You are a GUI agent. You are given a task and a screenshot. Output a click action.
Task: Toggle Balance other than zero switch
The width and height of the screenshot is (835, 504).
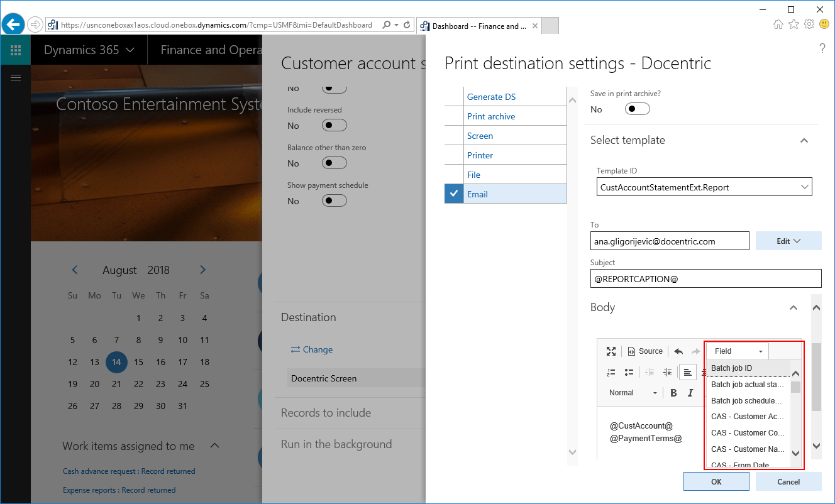(334, 163)
